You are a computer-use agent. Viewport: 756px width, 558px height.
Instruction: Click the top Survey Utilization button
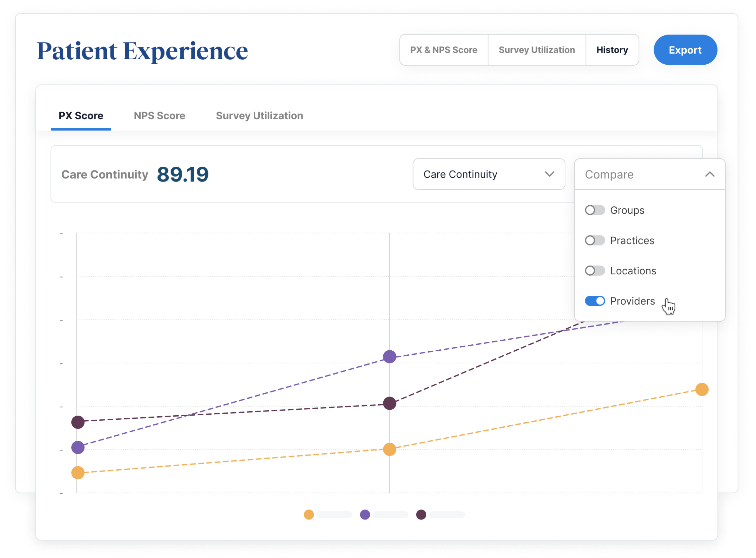click(x=536, y=50)
